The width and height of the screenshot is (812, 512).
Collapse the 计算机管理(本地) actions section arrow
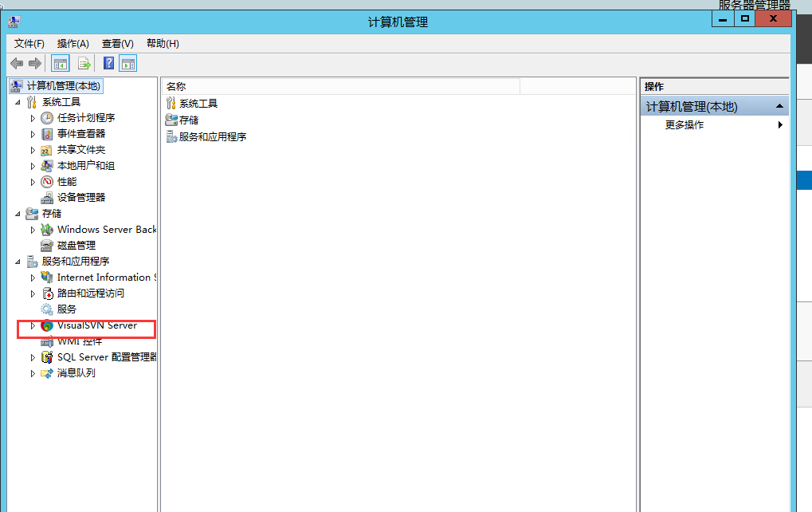pyautogui.click(x=779, y=106)
